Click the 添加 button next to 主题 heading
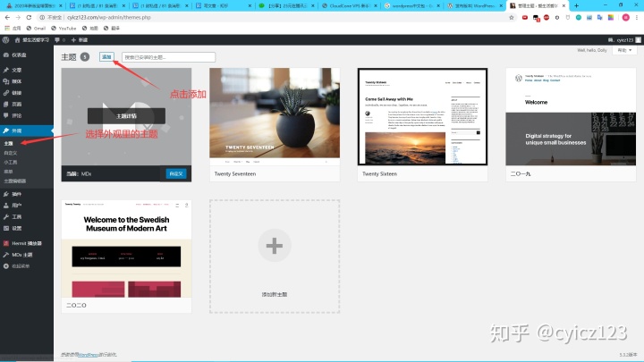Image resolution: width=644 pixels, height=362 pixels. [106, 56]
